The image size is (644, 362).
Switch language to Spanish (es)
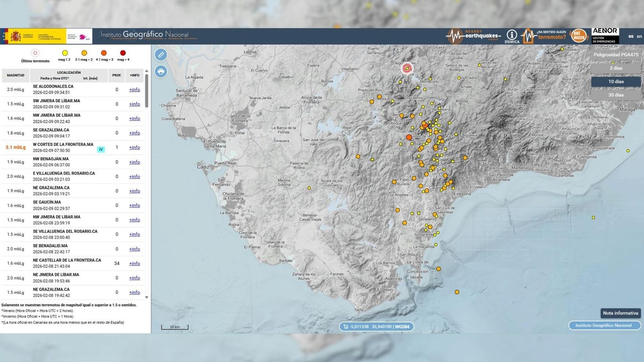(631, 36)
